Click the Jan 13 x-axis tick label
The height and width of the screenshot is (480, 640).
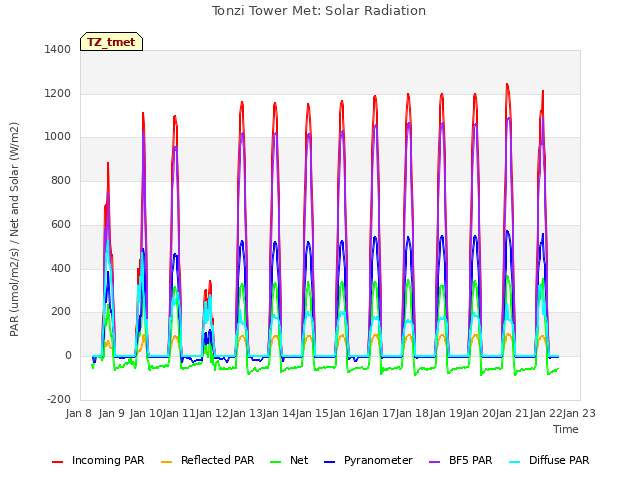246,413
